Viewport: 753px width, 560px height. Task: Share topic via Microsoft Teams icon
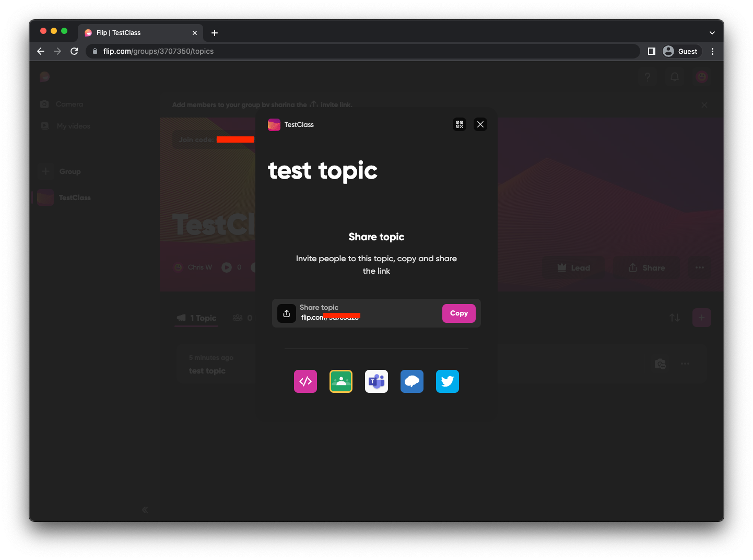pos(376,381)
